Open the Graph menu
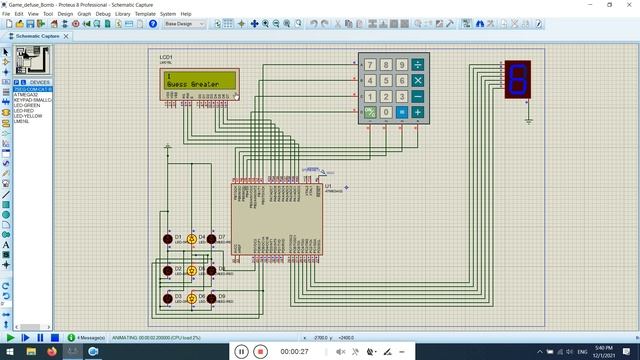Image resolution: width=640 pixels, height=360 pixels. point(84,14)
